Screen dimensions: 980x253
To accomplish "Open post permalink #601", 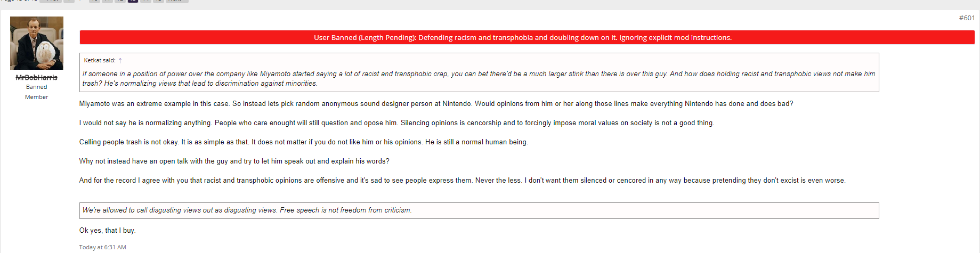I will click(x=967, y=18).
